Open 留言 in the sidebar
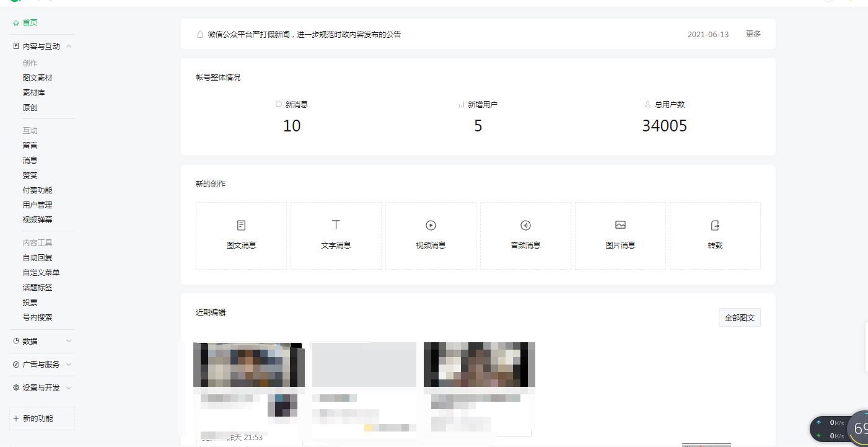 click(x=30, y=146)
